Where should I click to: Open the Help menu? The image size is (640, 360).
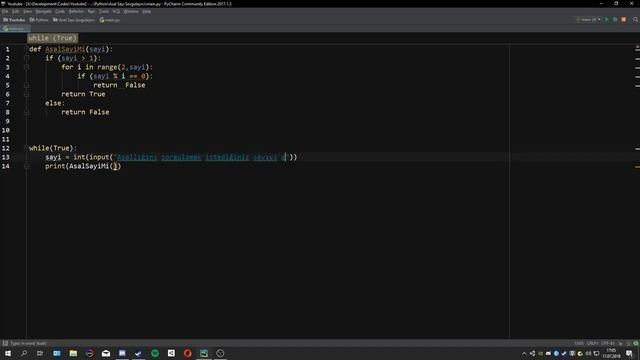[147, 11]
